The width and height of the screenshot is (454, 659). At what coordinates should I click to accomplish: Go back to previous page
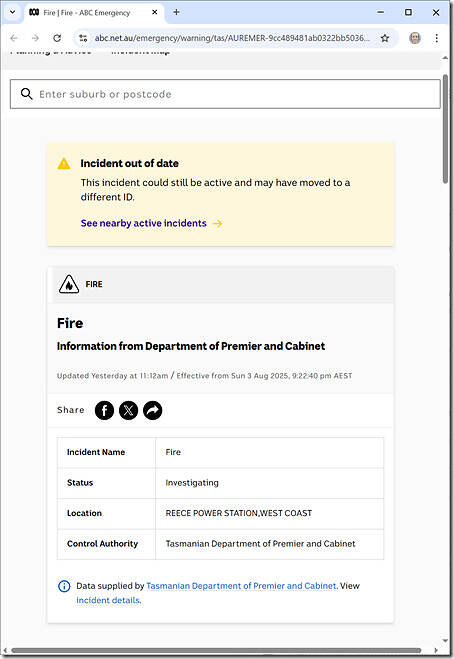14,38
